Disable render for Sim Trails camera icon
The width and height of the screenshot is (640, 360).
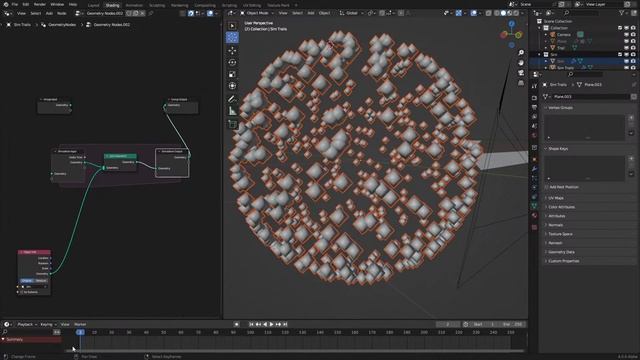click(633, 67)
